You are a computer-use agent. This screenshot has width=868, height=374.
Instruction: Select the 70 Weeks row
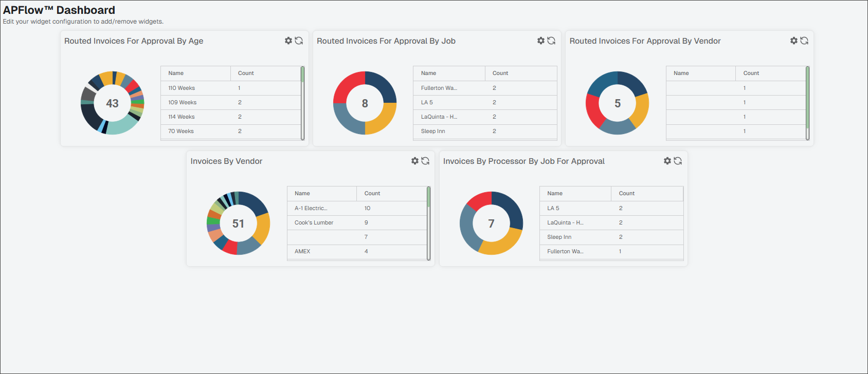230,131
